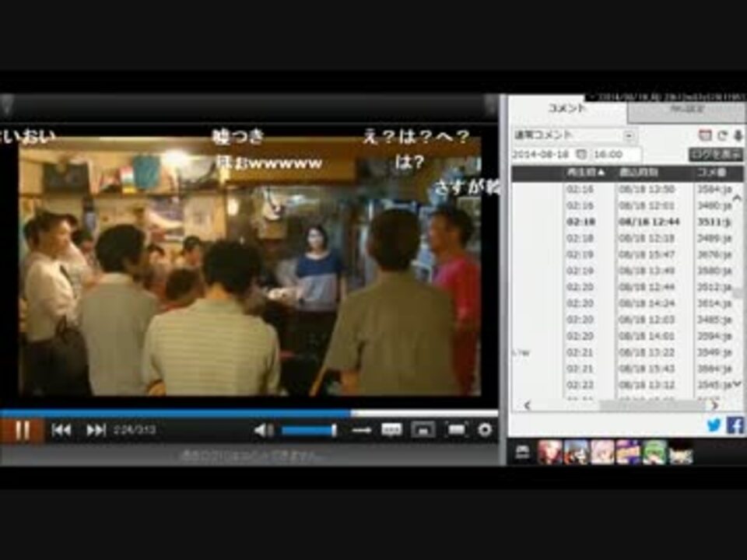Adjust the blue volume slider
This screenshot has height=560, width=747.
click(310, 430)
